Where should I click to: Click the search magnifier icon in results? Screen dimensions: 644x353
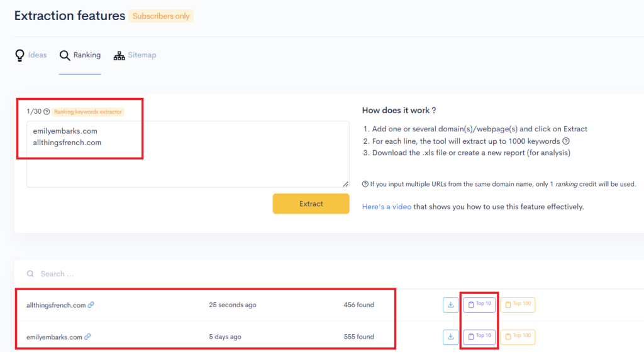pos(30,274)
